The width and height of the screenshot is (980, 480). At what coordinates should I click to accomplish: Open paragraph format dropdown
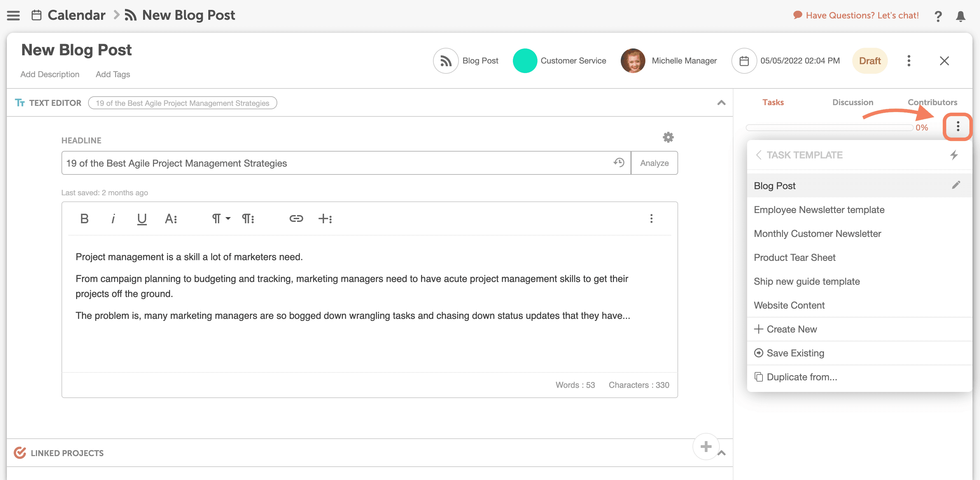[221, 218]
